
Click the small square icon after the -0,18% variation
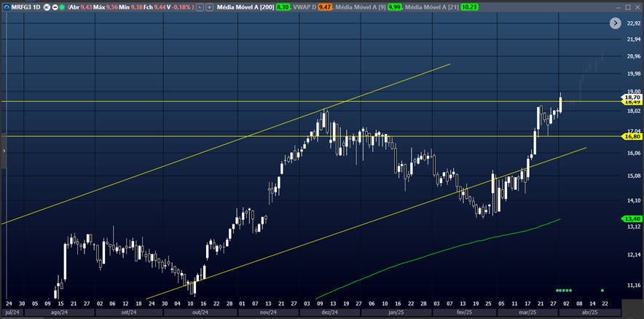[200, 6]
